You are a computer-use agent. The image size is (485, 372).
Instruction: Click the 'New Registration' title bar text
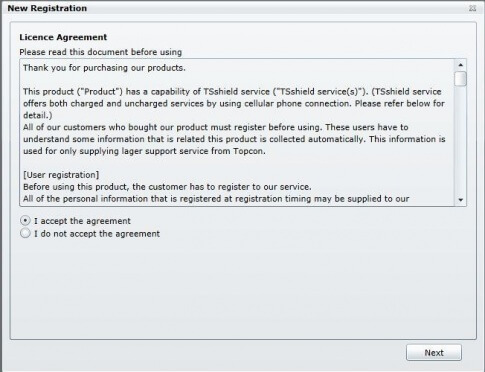point(47,8)
